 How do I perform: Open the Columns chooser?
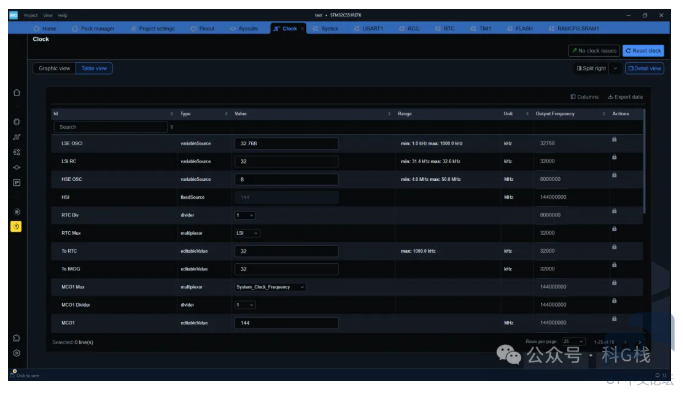(585, 97)
